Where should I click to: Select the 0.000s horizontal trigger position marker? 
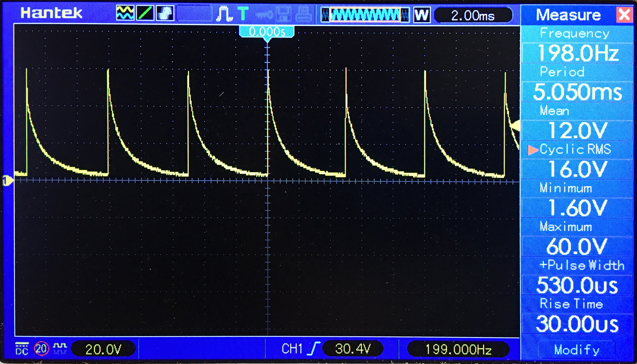coord(267,33)
